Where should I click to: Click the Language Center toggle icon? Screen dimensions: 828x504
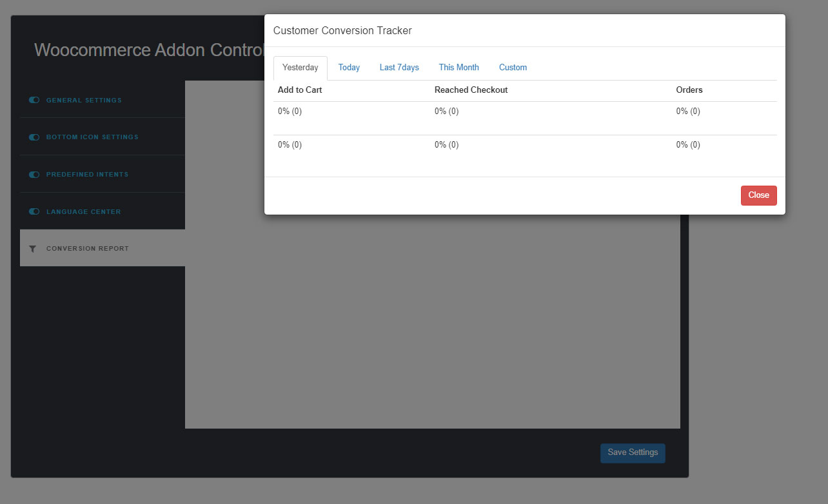coord(34,211)
